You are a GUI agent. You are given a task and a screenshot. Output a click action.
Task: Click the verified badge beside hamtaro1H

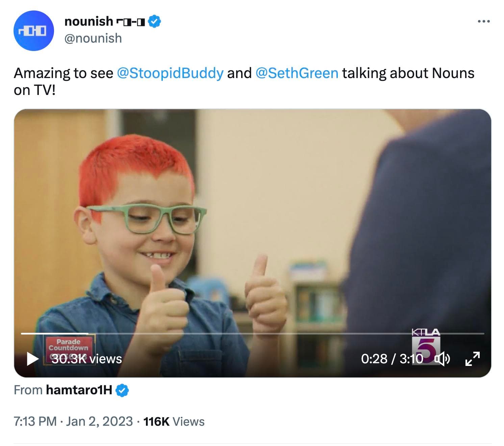pos(122,390)
